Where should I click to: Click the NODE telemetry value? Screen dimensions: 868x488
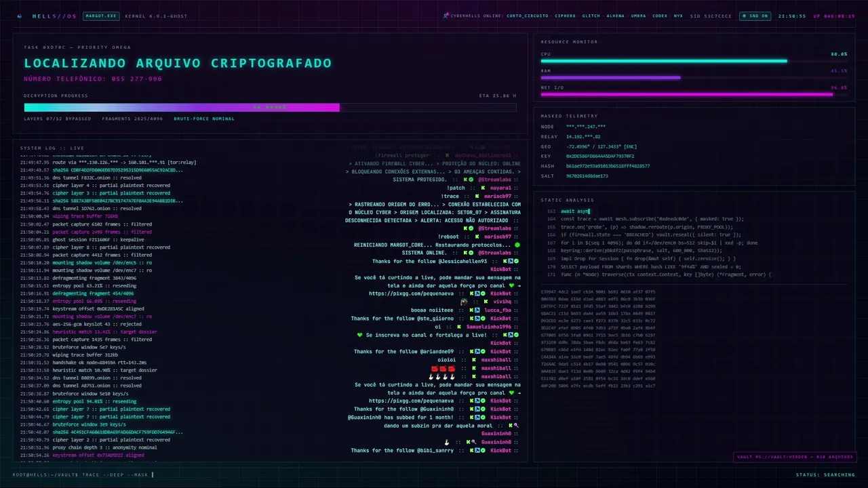[586, 127]
